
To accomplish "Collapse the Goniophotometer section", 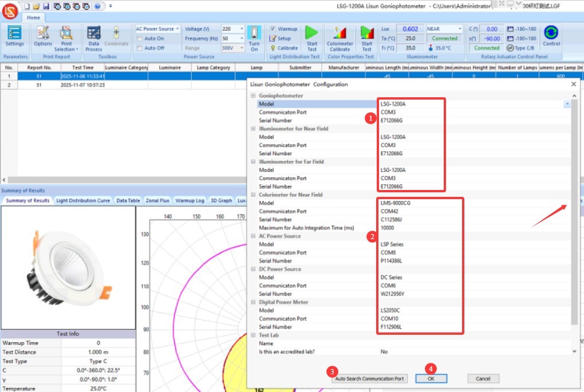I will tap(253, 96).
